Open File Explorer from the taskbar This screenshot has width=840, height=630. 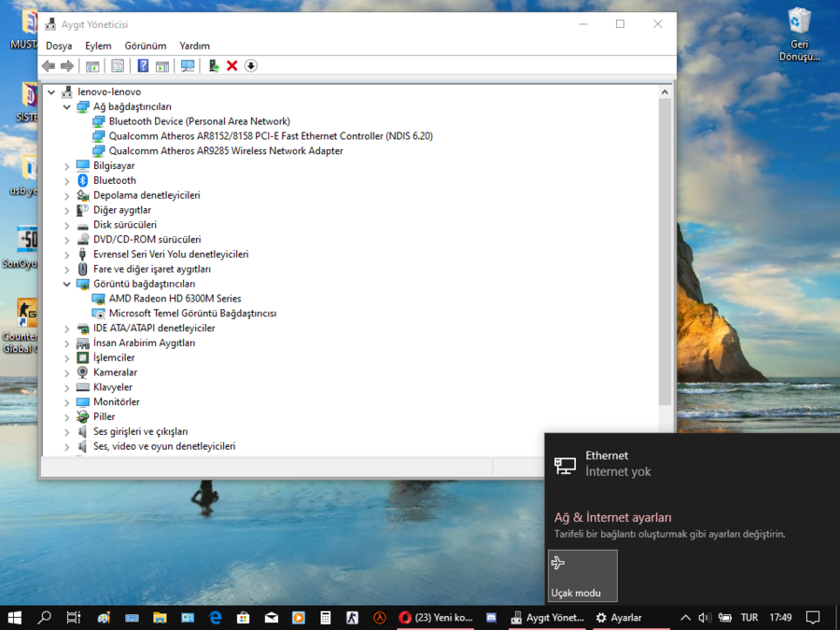[x=160, y=618]
